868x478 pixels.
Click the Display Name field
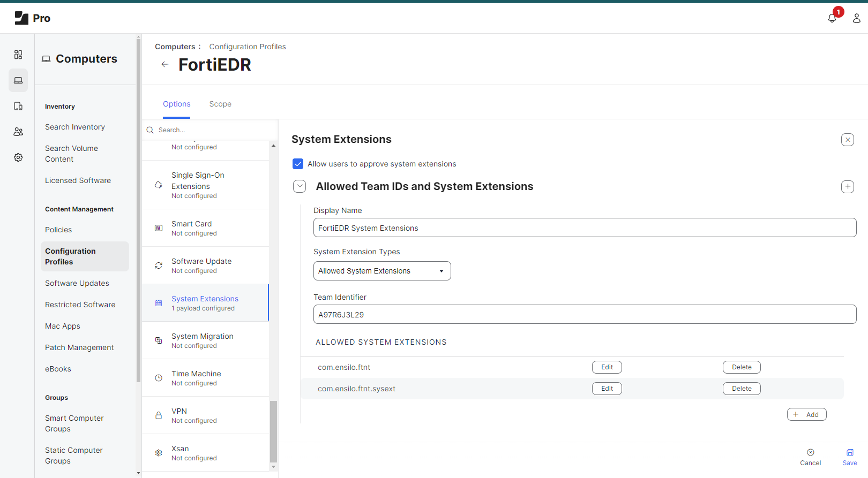tap(585, 227)
